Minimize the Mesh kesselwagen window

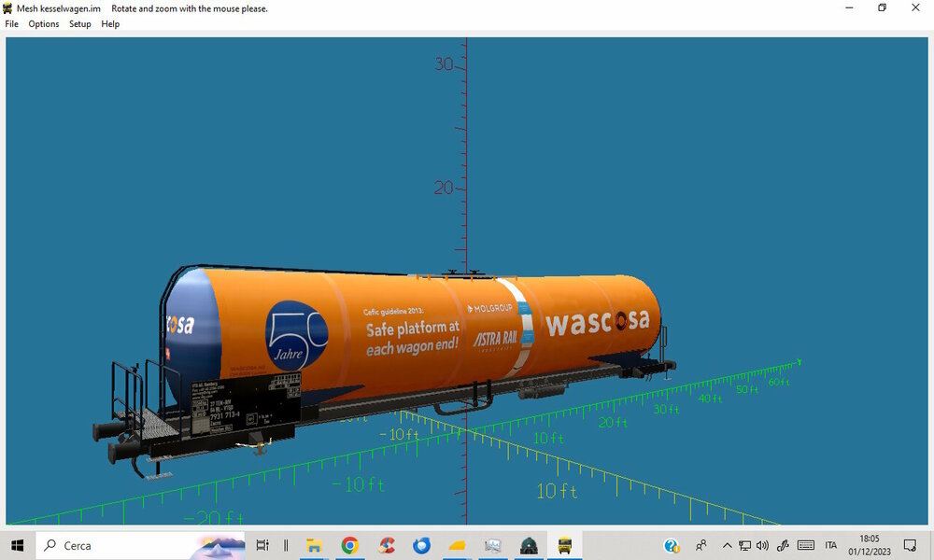[849, 7]
